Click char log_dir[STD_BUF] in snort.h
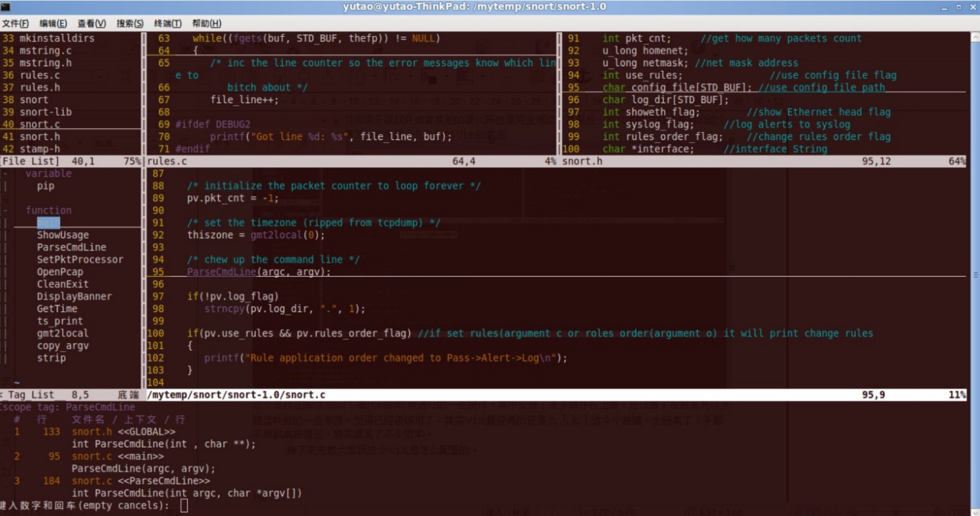 pos(665,100)
